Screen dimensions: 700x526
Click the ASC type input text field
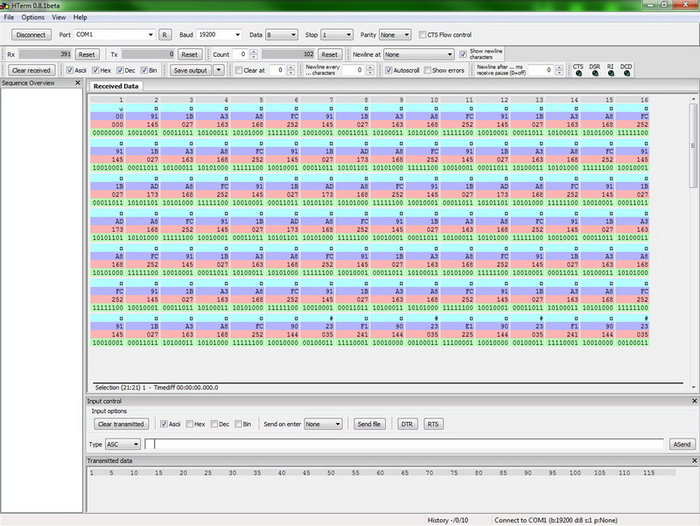(x=405, y=444)
